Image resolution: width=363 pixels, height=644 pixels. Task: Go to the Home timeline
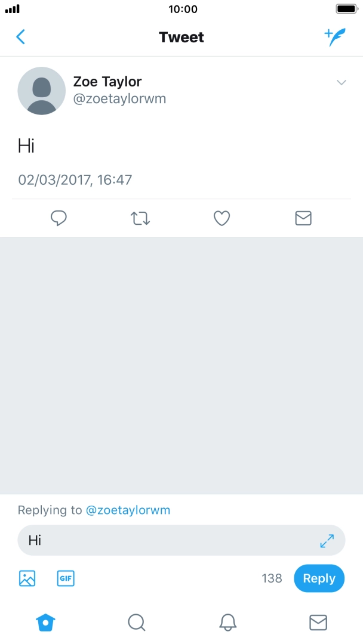pos(45,622)
